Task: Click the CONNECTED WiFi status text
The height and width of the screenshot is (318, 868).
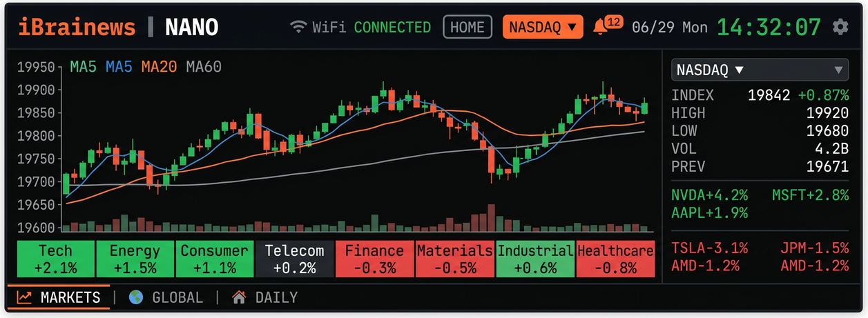Action: [392, 28]
